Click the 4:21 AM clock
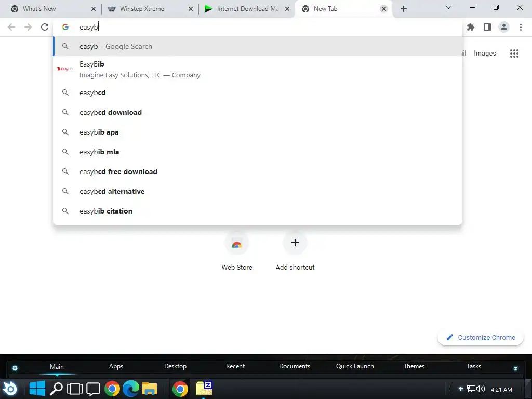The height and width of the screenshot is (399, 532). (x=501, y=390)
